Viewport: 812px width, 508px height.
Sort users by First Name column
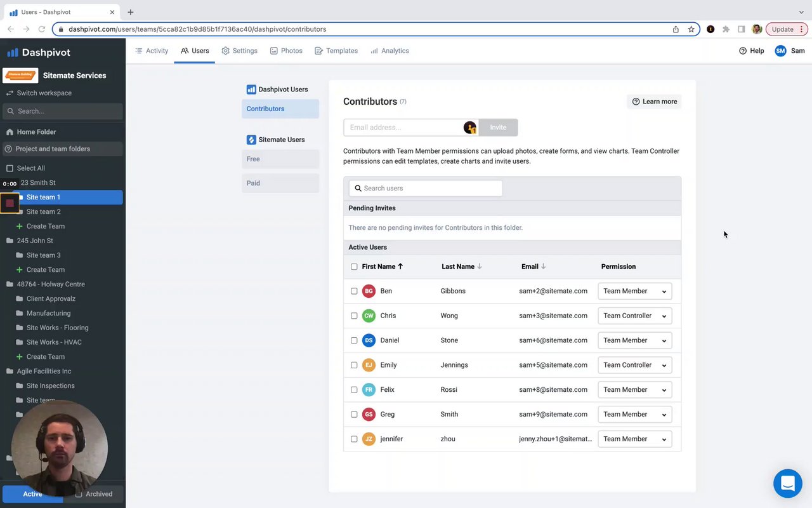383,267
